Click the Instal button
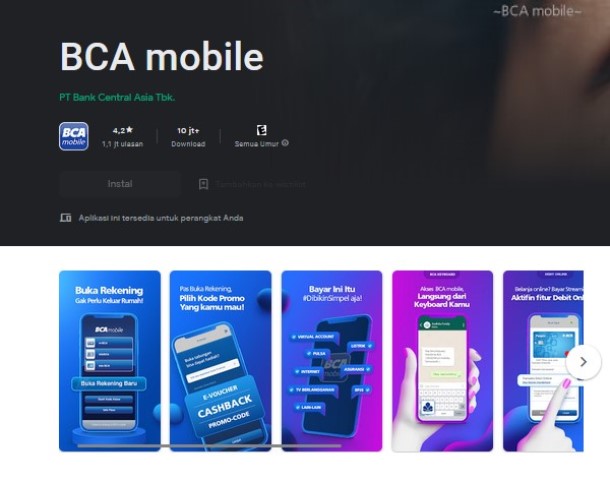610x480 pixels. pyautogui.click(x=120, y=184)
